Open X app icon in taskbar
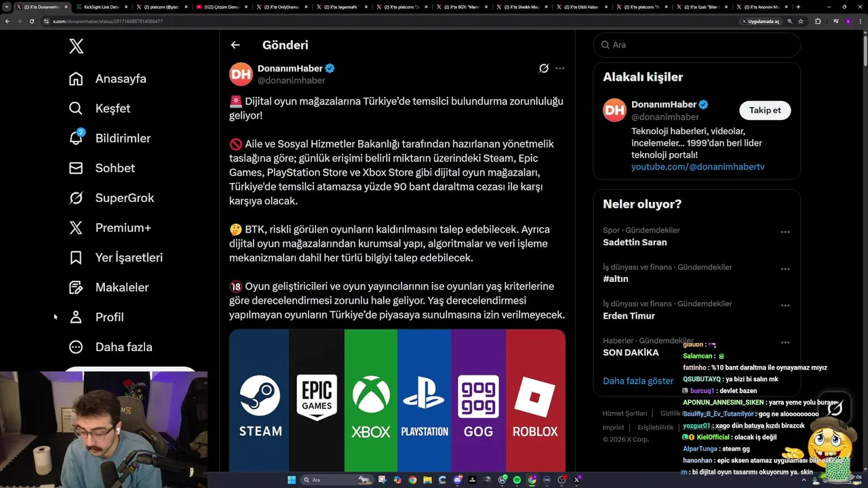This screenshot has height=488, width=868. click(x=577, y=480)
